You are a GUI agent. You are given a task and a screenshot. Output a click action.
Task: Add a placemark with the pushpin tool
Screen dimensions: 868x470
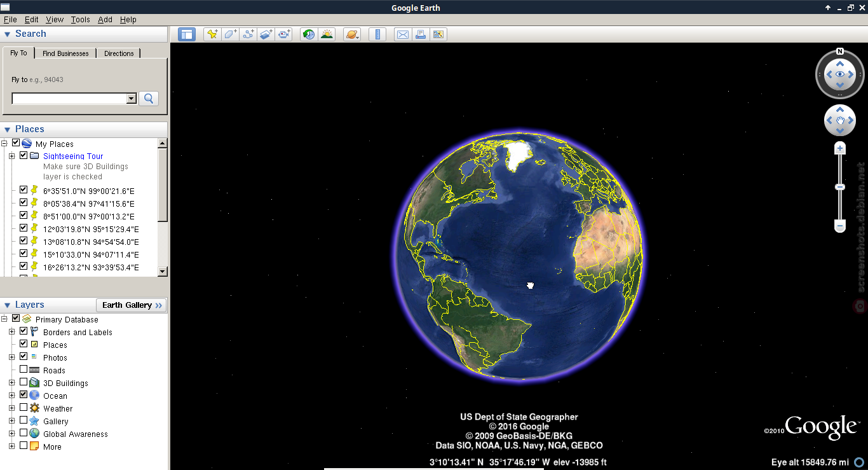(x=213, y=34)
